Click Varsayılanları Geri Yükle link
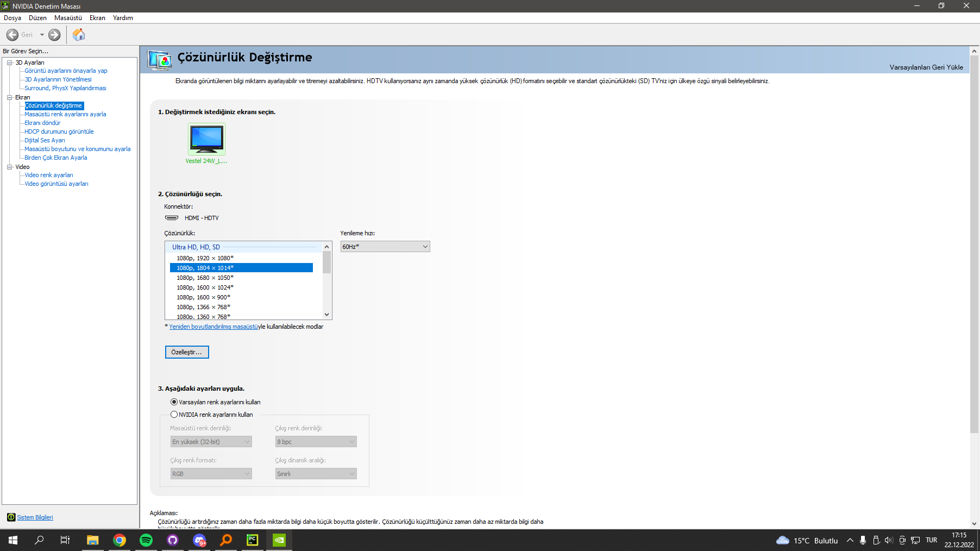Image resolution: width=980 pixels, height=551 pixels. click(926, 67)
